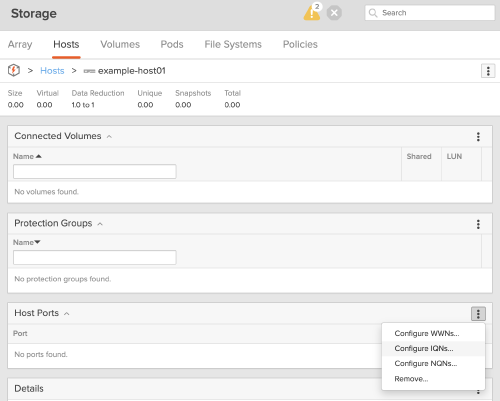Click the Connected Volumes name filter field
The width and height of the screenshot is (500, 401).
click(x=95, y=171)
